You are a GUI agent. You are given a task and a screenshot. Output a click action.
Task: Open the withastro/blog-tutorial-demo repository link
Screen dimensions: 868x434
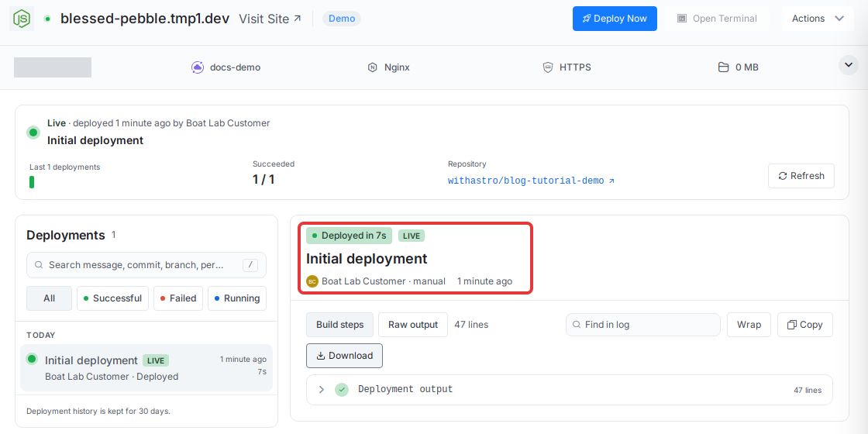click(531, 181)
